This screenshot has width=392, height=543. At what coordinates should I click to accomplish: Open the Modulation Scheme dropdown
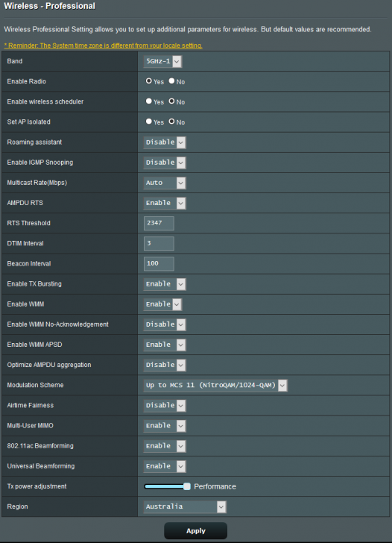[215, 385]
